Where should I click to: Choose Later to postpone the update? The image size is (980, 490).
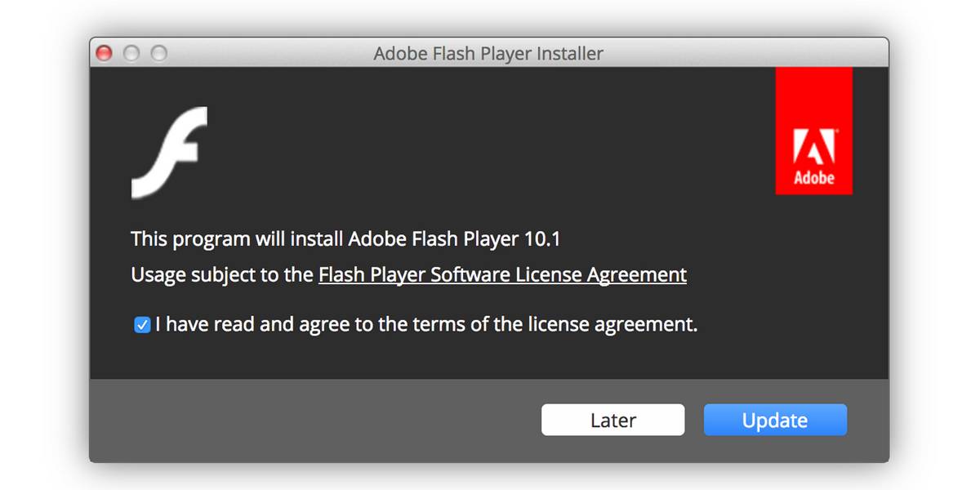click(613, 420)
